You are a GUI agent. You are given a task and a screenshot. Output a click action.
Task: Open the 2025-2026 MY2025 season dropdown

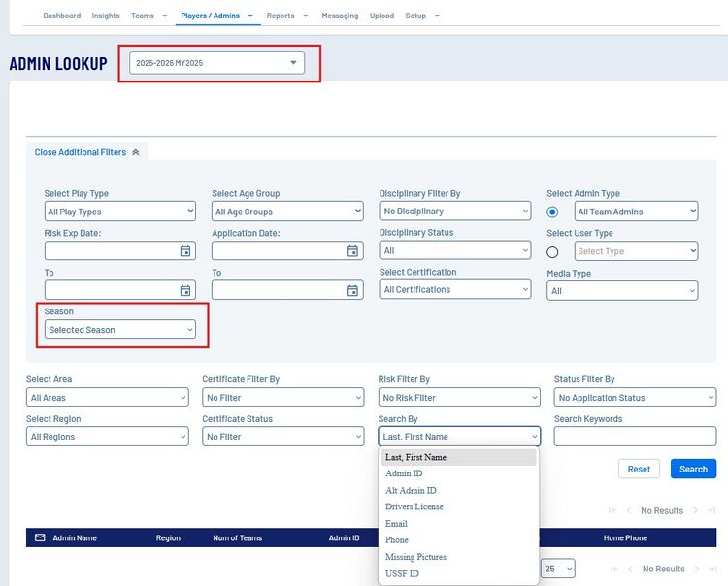click(x=217, y=63)
